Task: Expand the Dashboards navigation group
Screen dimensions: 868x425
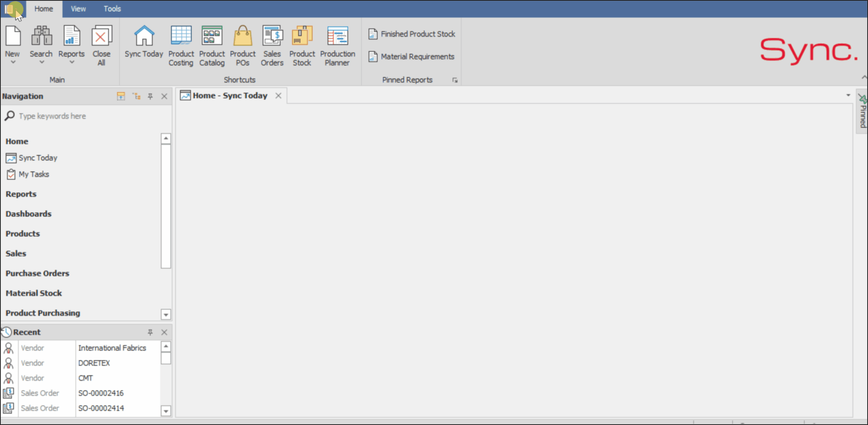Action: pos(28,214)
